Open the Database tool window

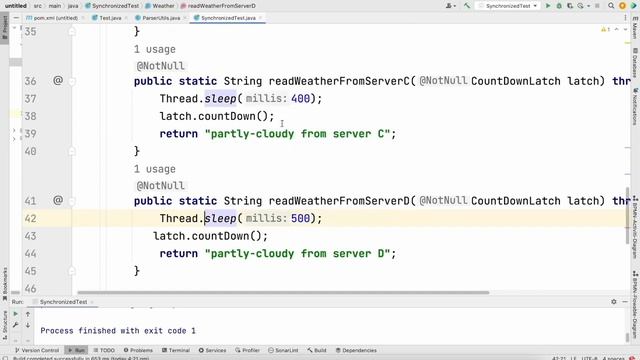tap(635, 63)
